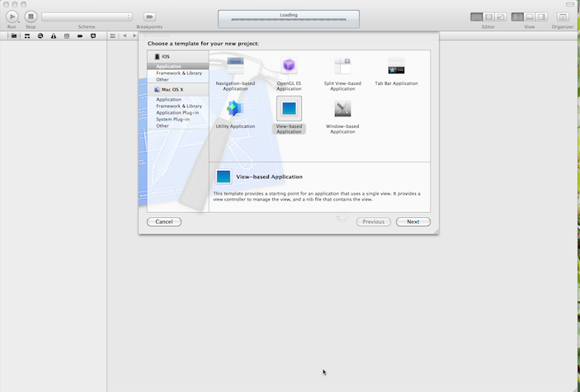Open the Organizer window
This screenshot has width=580, height=392.
(563, 17)
